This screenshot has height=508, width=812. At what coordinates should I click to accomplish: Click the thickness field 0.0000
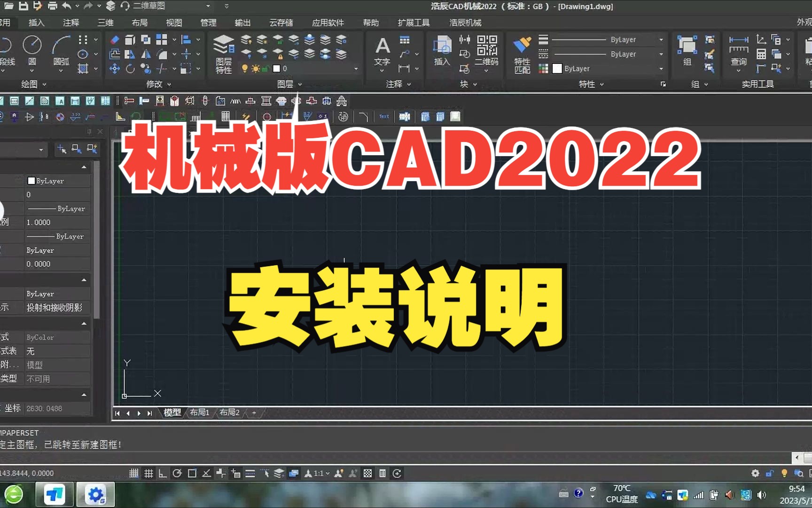[57, 264]
